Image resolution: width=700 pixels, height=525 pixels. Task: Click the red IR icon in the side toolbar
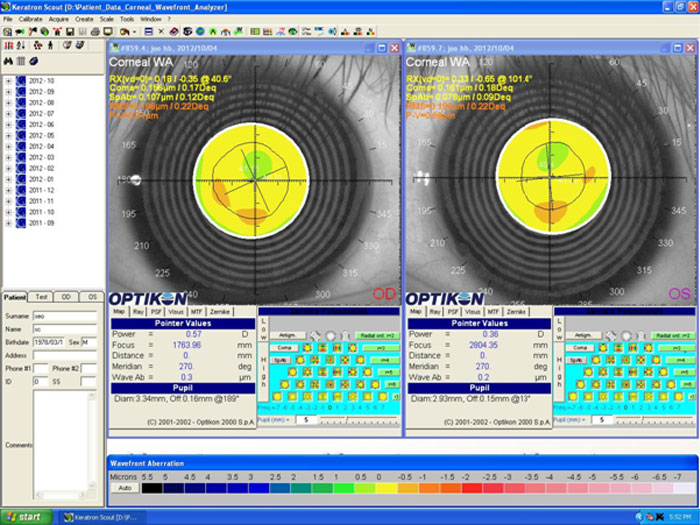[x=8, y=46]
